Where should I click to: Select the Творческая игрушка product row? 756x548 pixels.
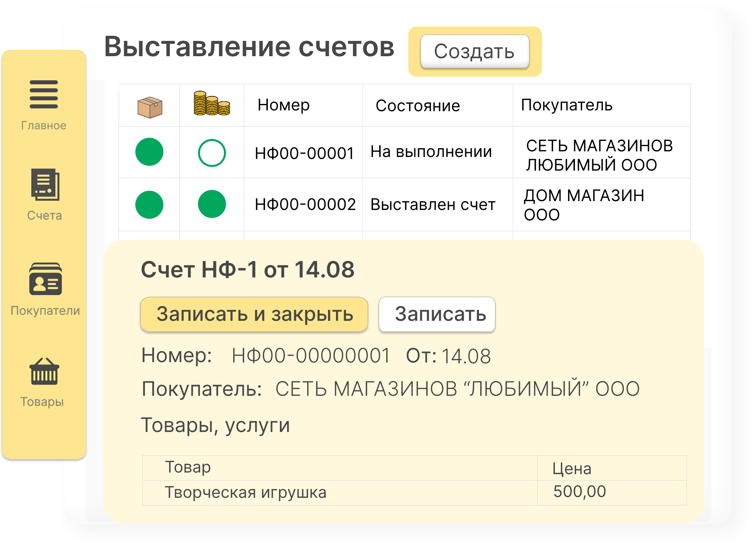pyautogui.click(x=246, y=491)
